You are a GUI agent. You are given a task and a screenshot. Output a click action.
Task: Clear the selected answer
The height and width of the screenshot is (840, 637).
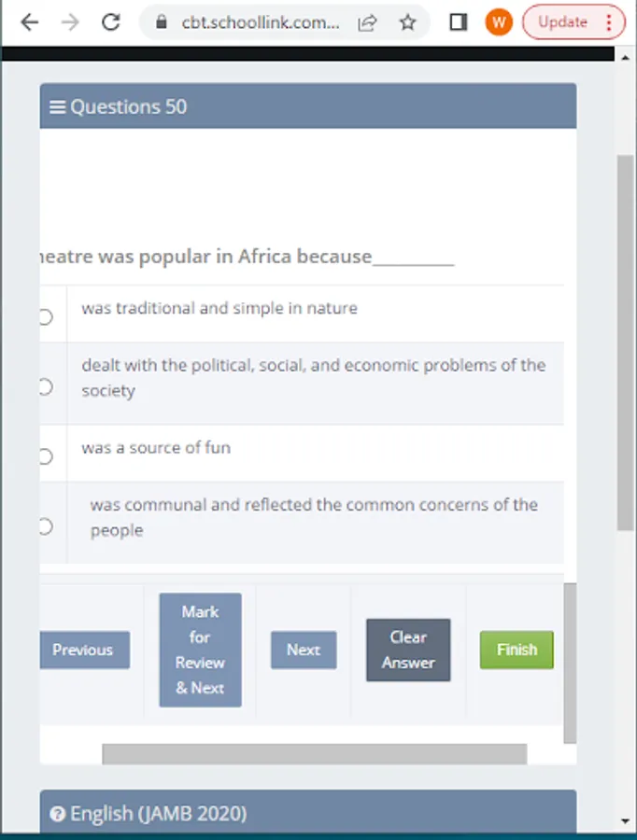408,650
